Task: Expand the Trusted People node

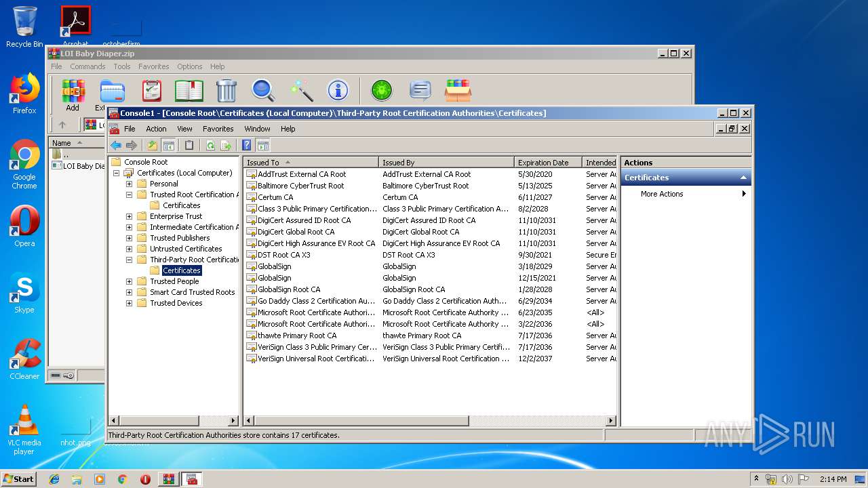Action: [x=129, y=281]
